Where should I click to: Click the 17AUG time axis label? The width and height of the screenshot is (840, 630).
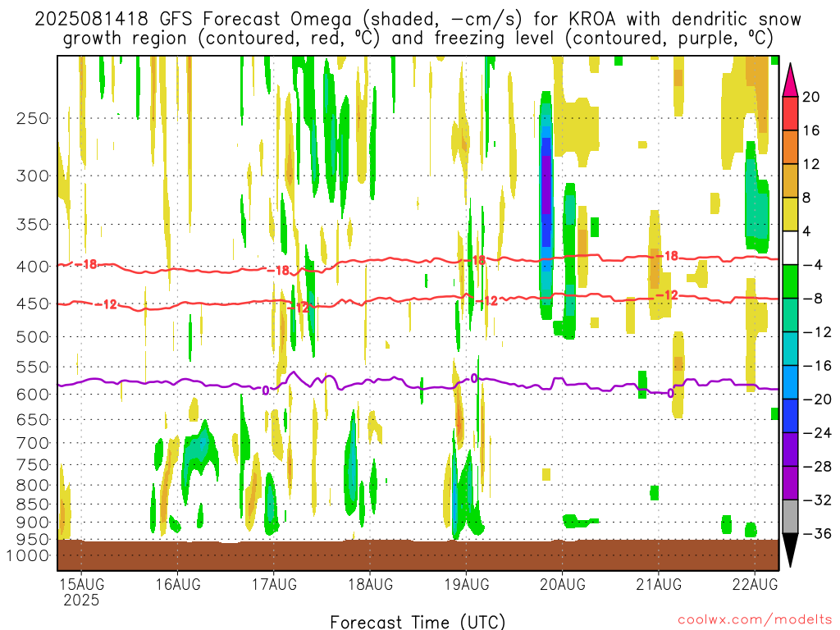point(274,584)
